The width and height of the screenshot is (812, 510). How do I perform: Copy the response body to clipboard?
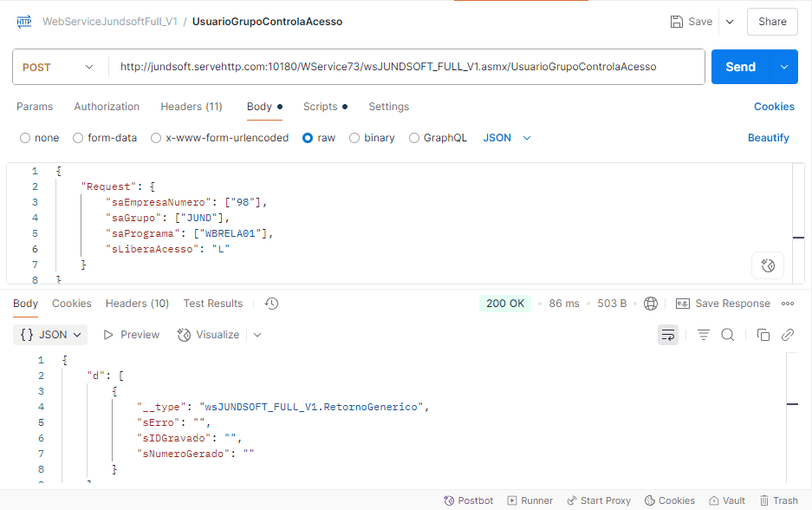point(763,335)
